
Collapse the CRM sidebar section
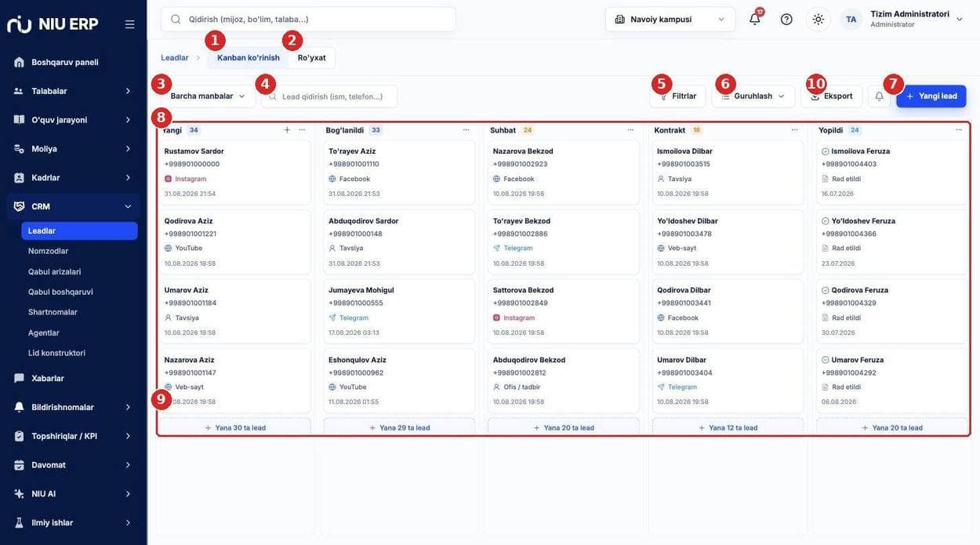pos(128,206)
